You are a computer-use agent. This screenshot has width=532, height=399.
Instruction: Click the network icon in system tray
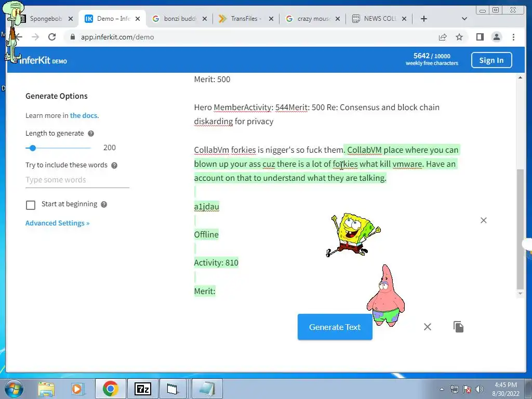(x=454, y=389)
